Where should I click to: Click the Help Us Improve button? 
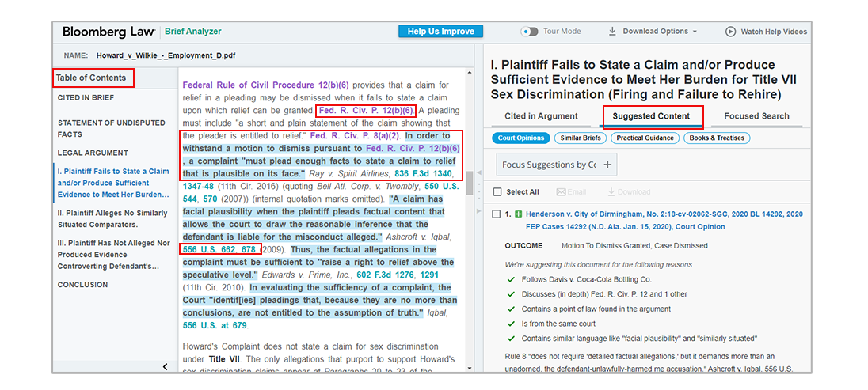tap(440, 32)
